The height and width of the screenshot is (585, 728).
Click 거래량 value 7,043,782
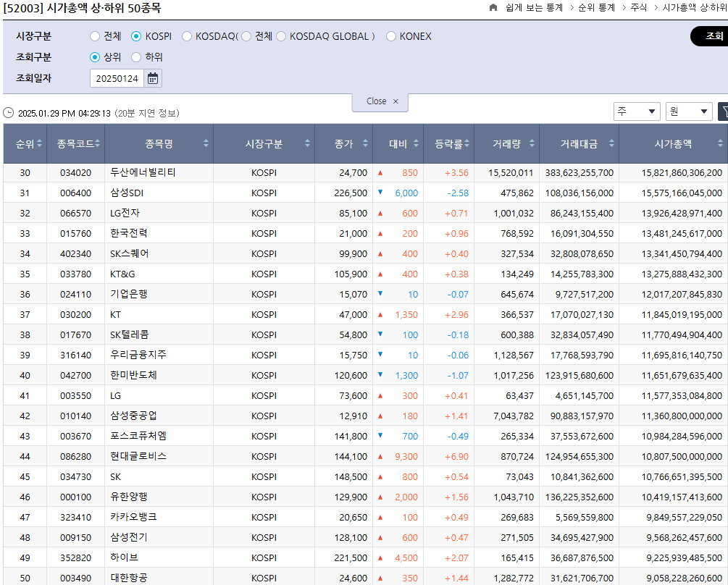coord(514,416)
